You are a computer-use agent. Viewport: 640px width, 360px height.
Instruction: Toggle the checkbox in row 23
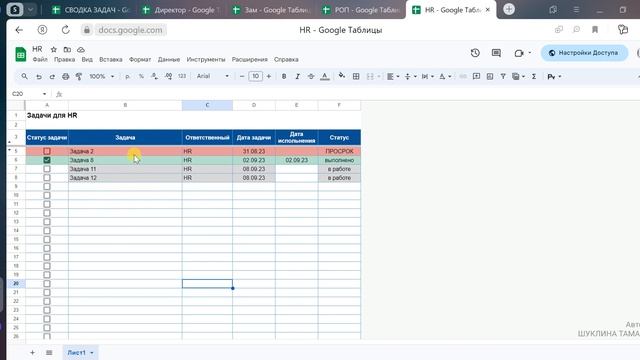click(47, 310)
